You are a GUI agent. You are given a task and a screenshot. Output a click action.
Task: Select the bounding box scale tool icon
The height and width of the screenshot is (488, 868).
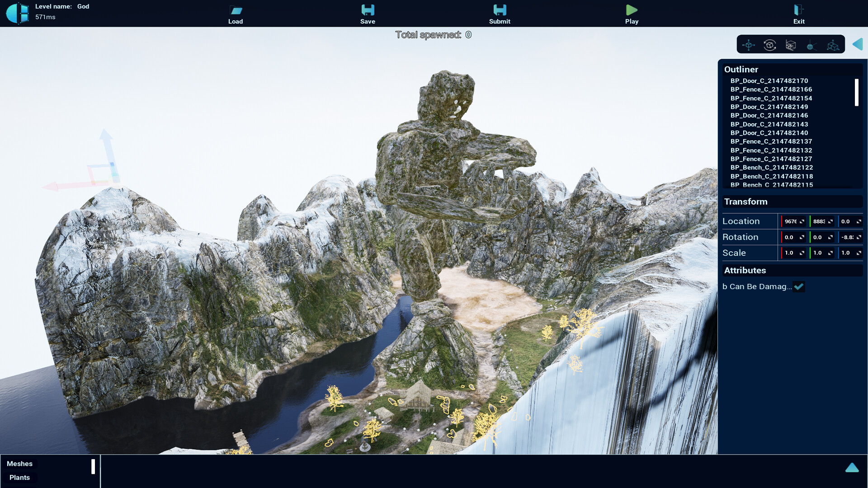[x=790, y=45]
